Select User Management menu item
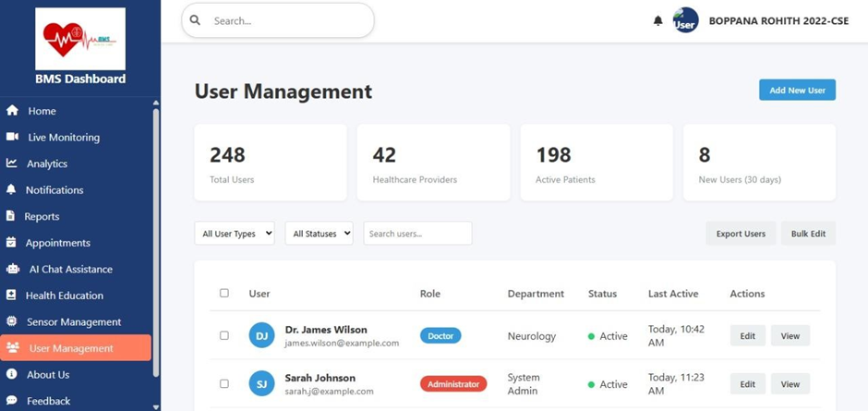The width and height of the screenshot is (868, 411). pyautogui.click(x=76, y=348)
